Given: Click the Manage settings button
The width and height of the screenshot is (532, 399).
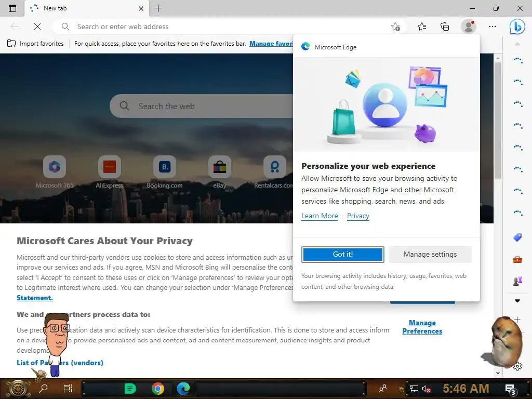Looking at the screenshot, I should (x=430, y=254).
